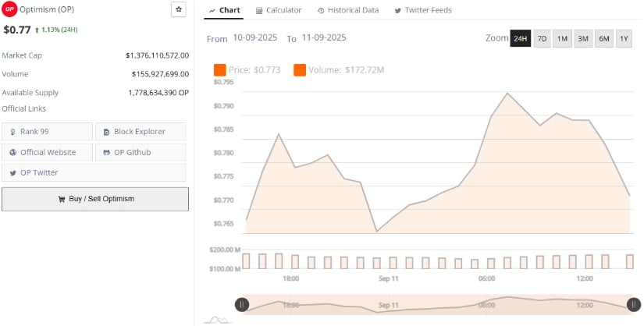Set the From date field 10-09-2025
The width and height of the screenshot is (644, 326).
tap(255, 37)
